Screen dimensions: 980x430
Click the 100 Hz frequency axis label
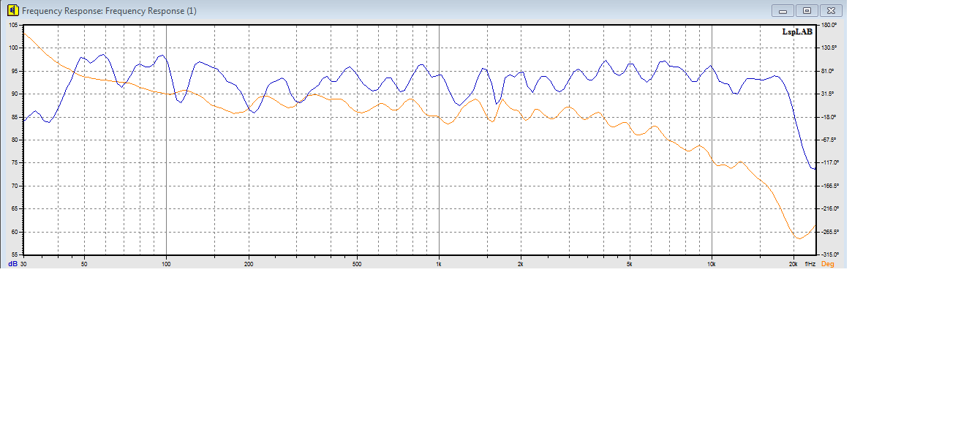166,263
